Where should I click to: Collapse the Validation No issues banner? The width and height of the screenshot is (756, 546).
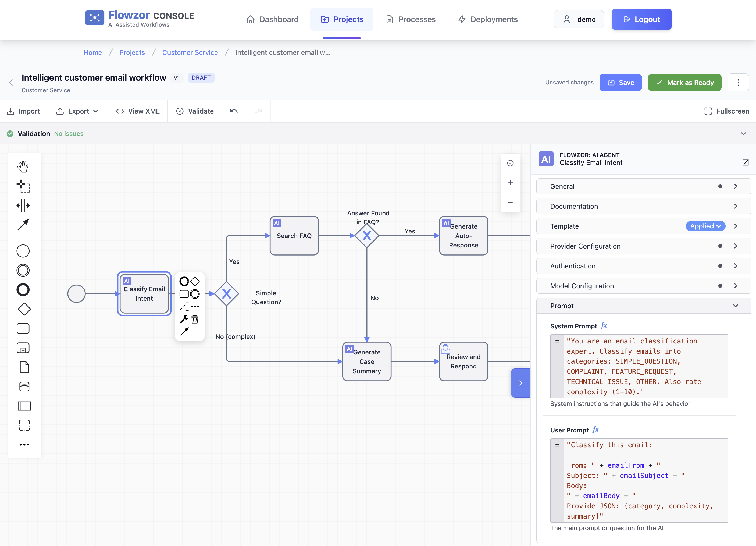click(x=743, y=133)
